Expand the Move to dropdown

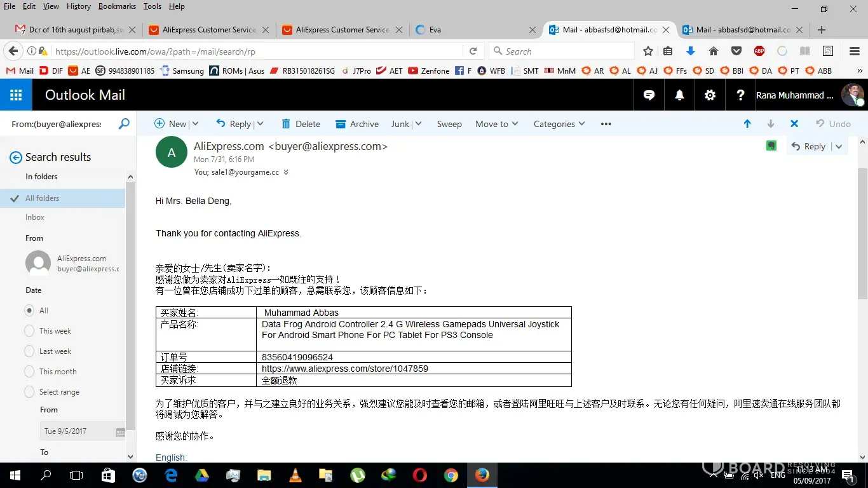[x=496, y=124]
